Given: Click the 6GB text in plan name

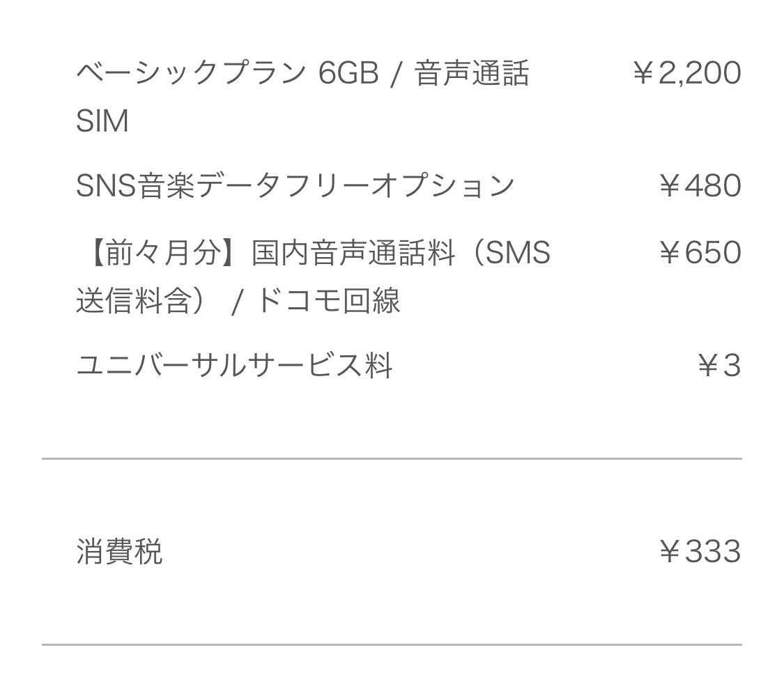Looking at the screenshot, I should pos(348,73).
